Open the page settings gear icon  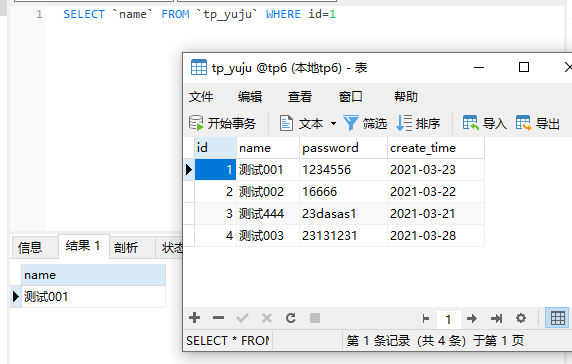tap(521, 318)
